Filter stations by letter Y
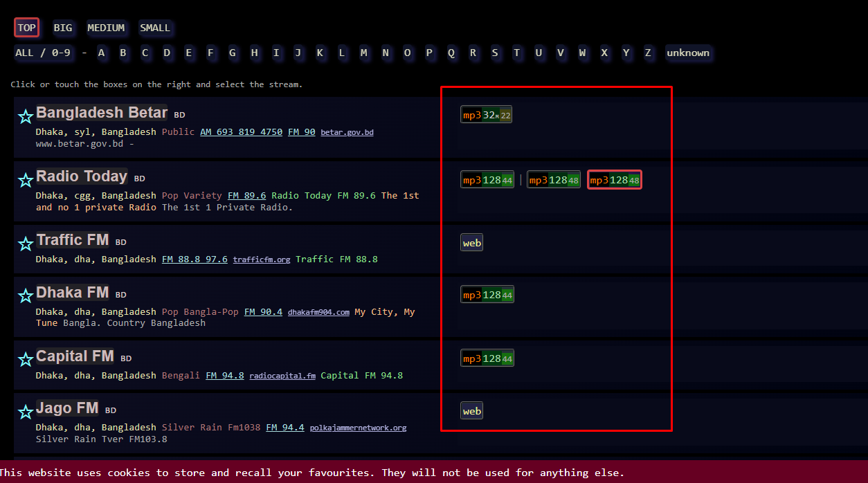 click(626, 53)
